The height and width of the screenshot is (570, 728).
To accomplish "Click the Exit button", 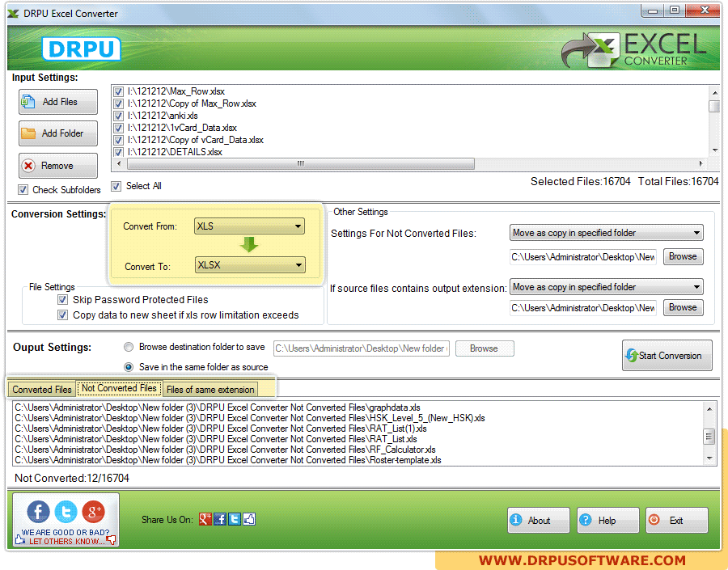I will (677, 521).
